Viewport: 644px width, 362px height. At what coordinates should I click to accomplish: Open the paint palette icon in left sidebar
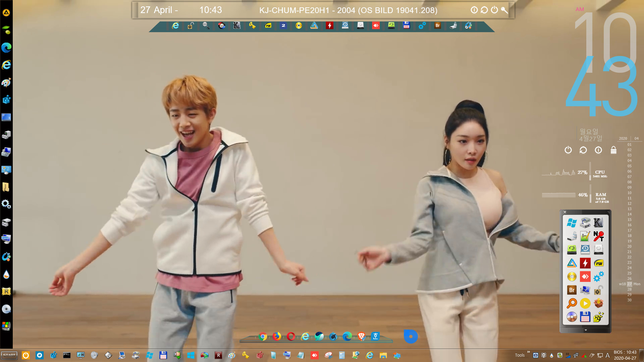coord(6,82)
